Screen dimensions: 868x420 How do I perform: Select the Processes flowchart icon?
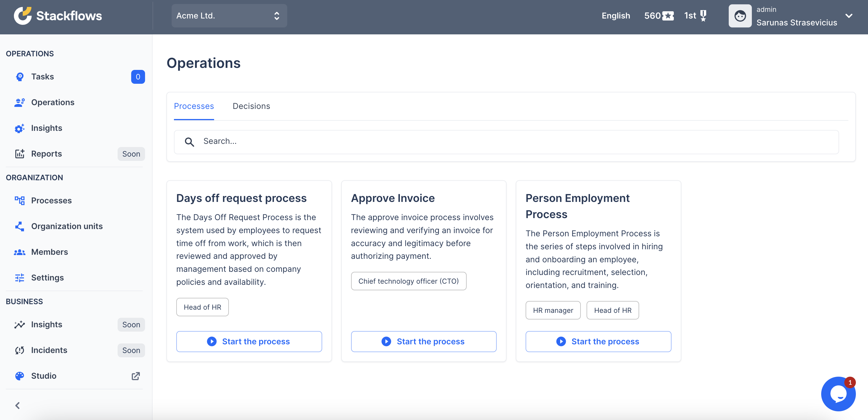pyautogui.click(x=20, y=200)
